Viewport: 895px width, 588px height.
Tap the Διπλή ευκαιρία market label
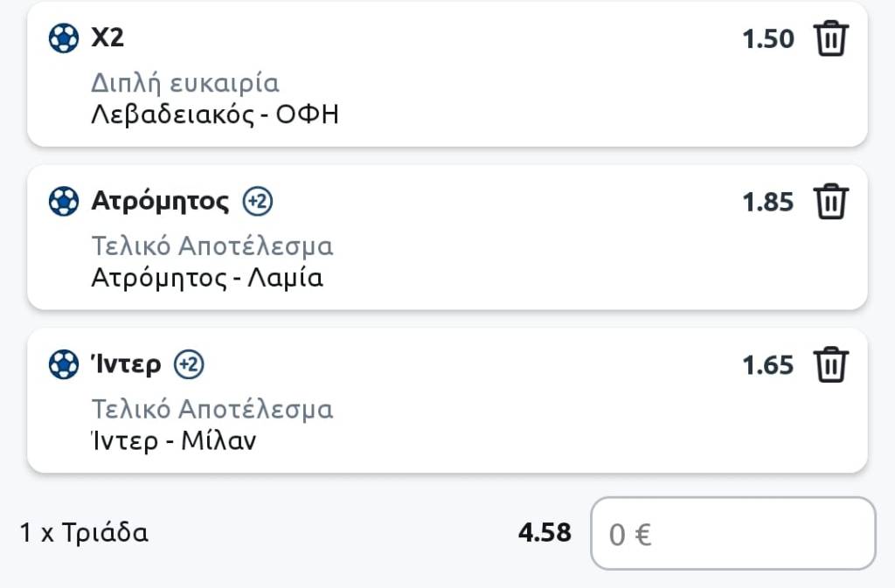[184, 84]
